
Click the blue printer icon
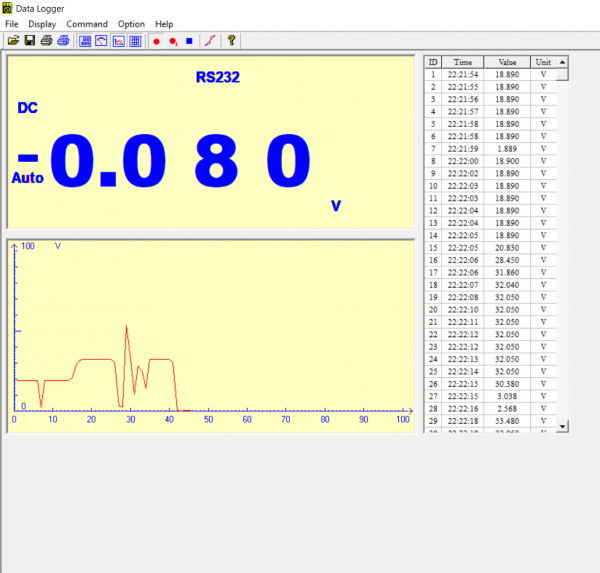click(63, 41)
